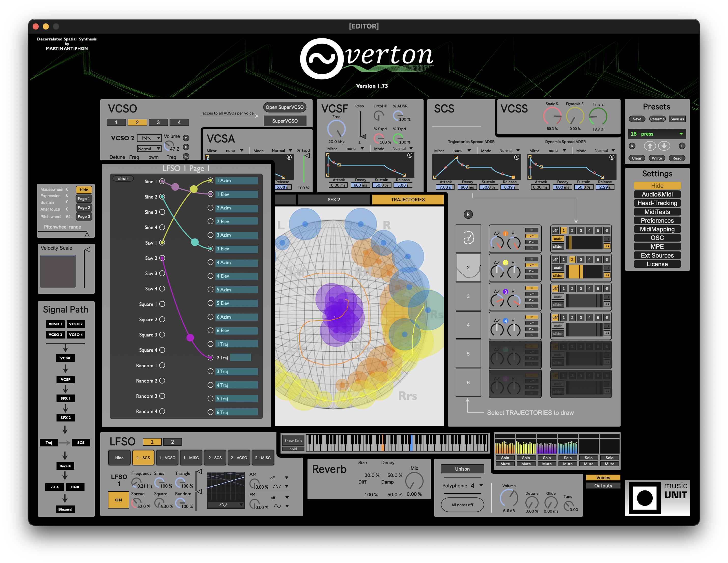The height and width of the screenshot is (563, 728).
Task: Enable the 2 Azim destination radio
Action: tap(210, 208)
